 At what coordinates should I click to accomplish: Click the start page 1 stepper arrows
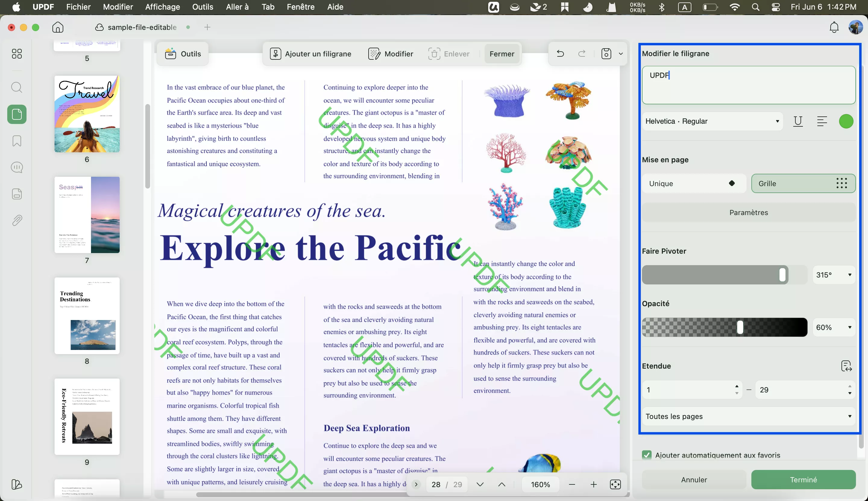pyautogui.click(x=737, y=390)
